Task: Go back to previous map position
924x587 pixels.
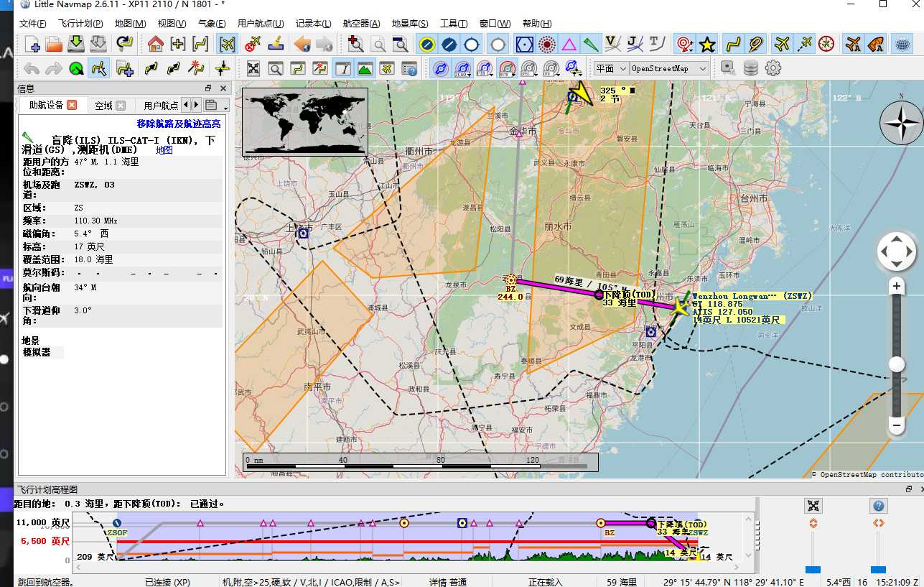Action: pos(302,45)
